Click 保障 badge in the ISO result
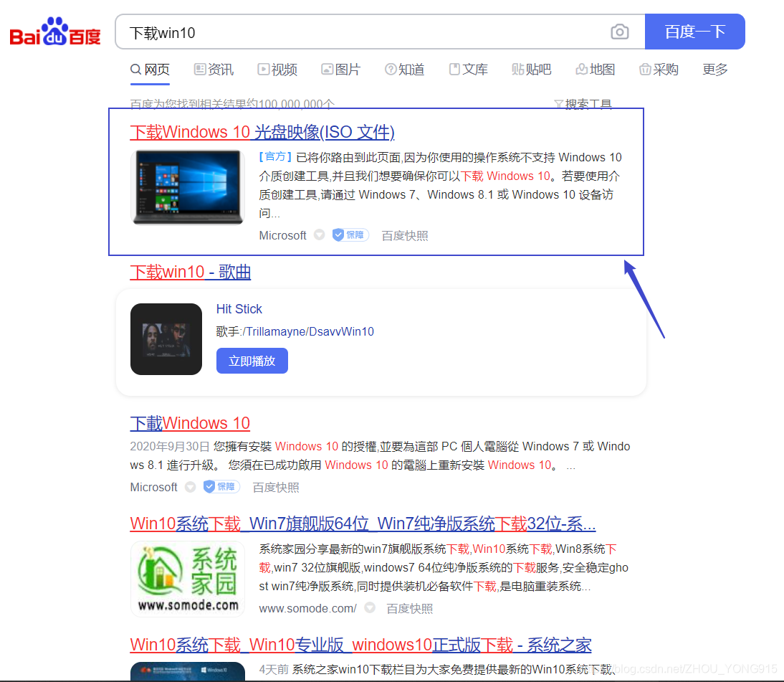This screenshot has height=682, width=784. coord(350,235)
